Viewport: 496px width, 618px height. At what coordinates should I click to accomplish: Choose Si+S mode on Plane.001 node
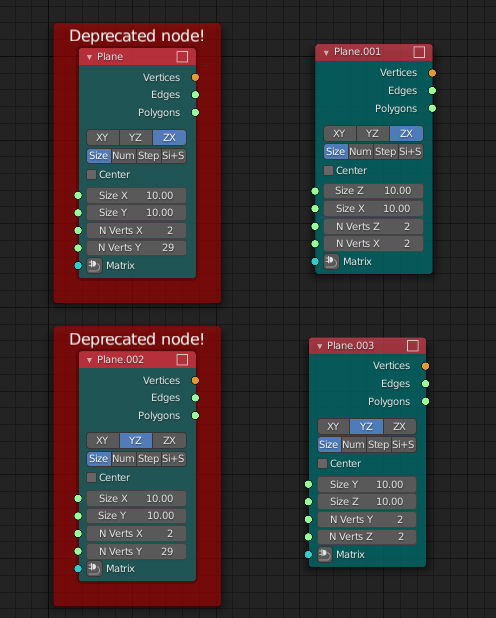pos(410,151)
